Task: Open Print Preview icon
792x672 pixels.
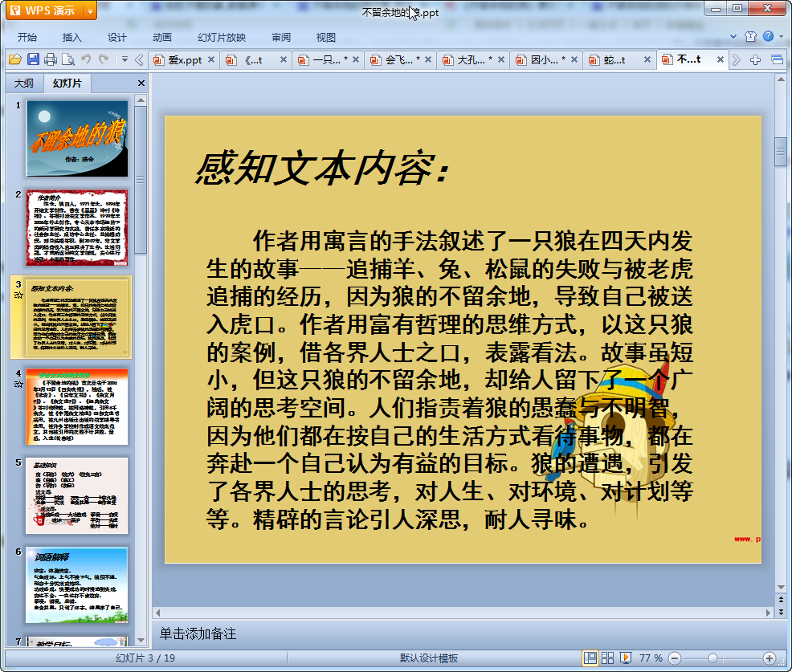Action: coord(67,59)
